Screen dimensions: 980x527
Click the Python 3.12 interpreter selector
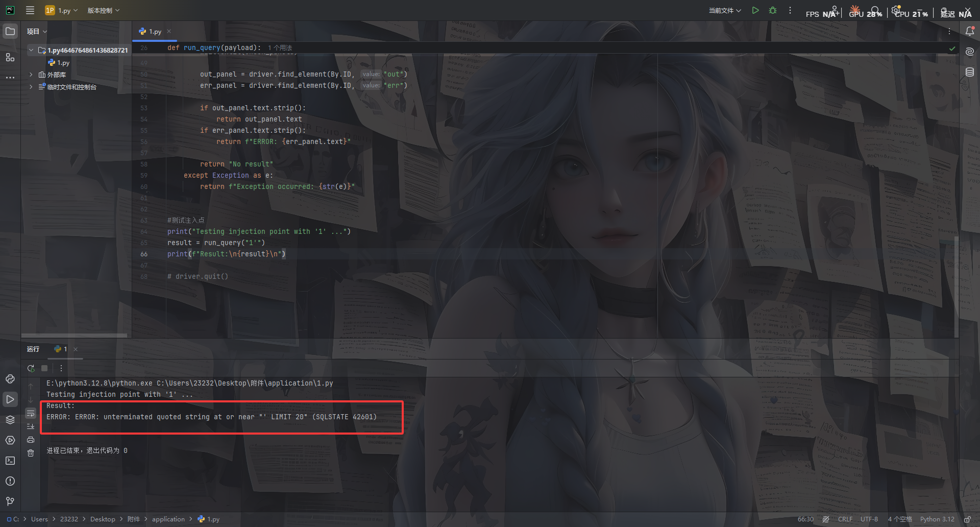(x=937, y=519)
